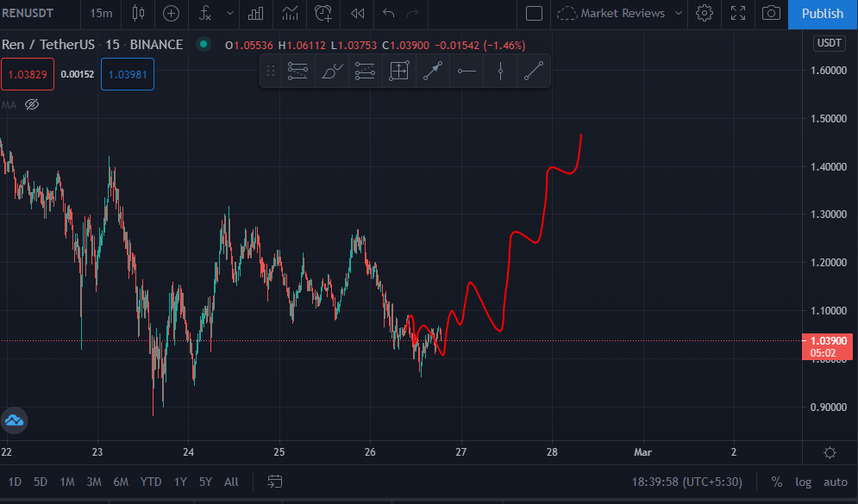
Task: Select the 5D time range
Action: coord(41,482)
